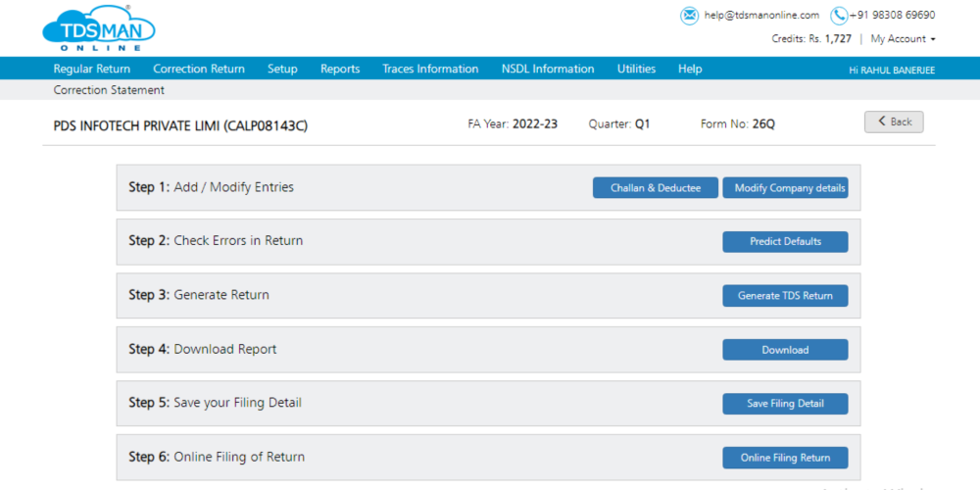Click the Download report button

(785, 350)
